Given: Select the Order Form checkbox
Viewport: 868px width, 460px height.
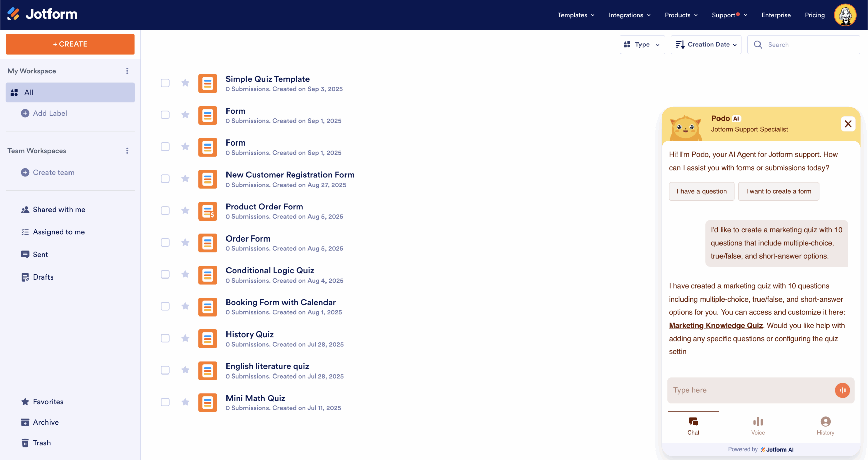Looking at the screenshot, I should 165,243.
